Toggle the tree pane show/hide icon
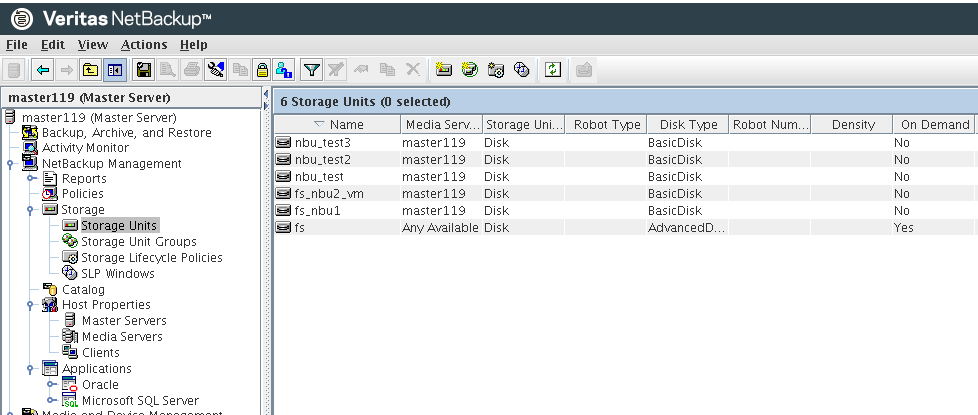The height and width of the screenshot is (415, 978). pos(114,70)
